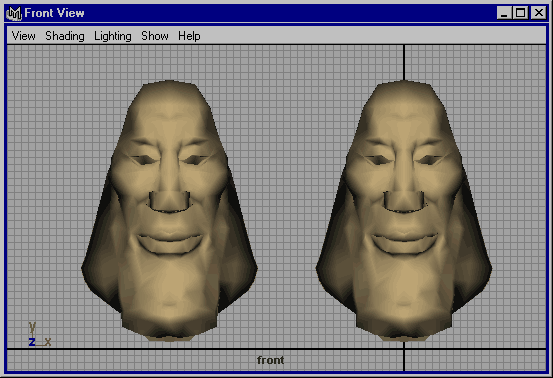553x378 pixels.
Task: Open the Lighting menu
Action: pos(113,36)
